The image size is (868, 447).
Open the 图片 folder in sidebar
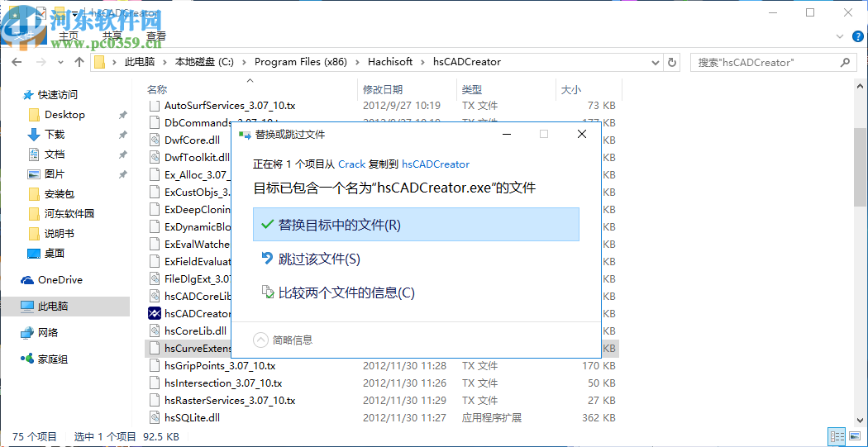[55, 174]
